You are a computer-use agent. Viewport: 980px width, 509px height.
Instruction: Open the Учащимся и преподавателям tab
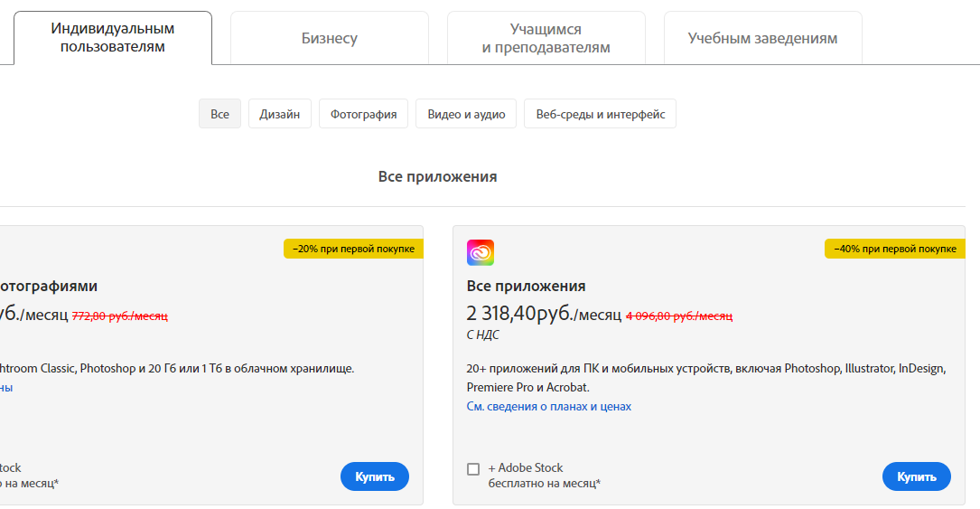[x=546, y=38]
